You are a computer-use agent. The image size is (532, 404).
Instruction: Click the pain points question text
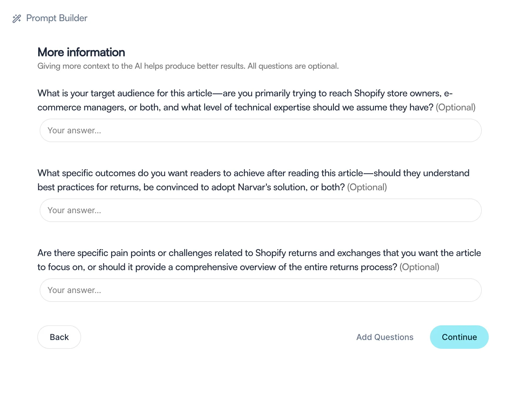(x=259, y=260)
